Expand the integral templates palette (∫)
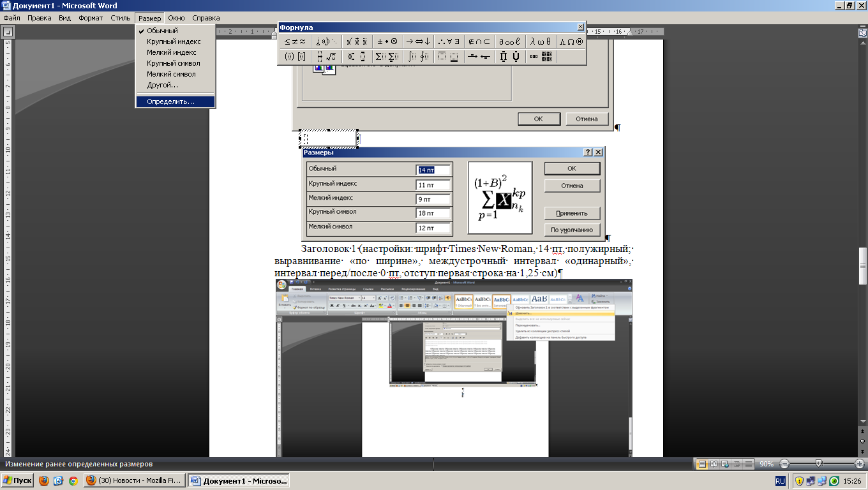 pos(418,57)
